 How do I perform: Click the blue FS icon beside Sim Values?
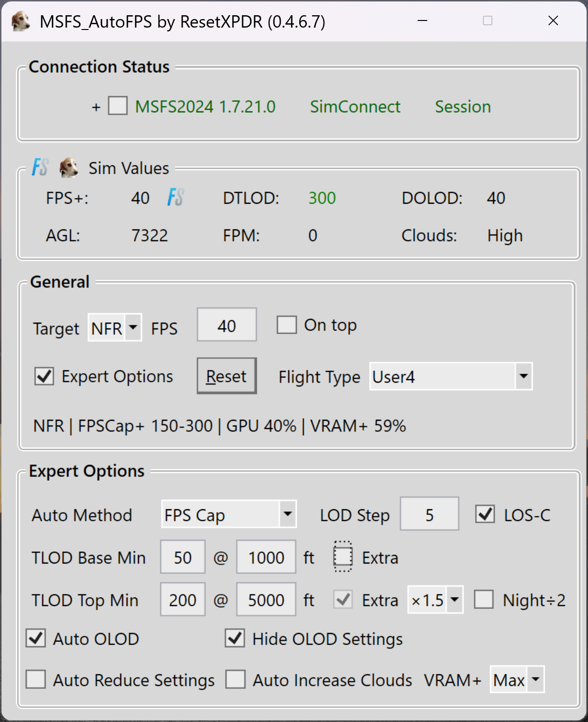(x=40, y=167)
